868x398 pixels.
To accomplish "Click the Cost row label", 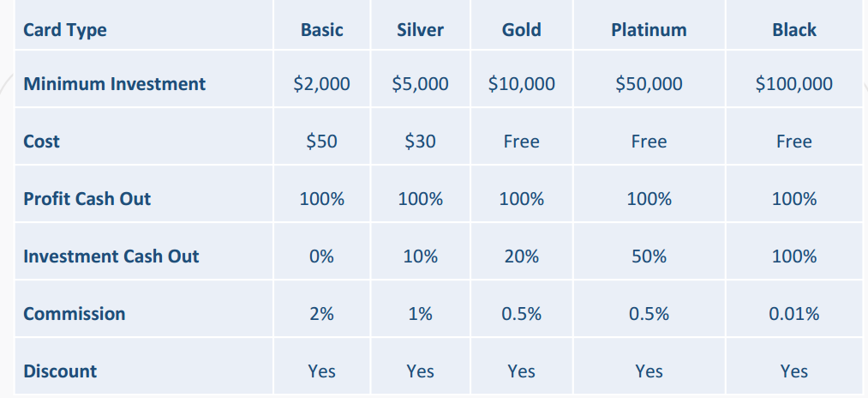I will pos(42,142).
